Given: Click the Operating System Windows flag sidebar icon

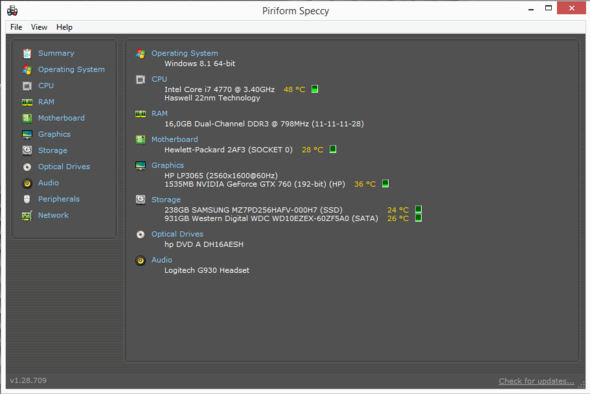Looking at the screenshot, I should pos(27,70).
